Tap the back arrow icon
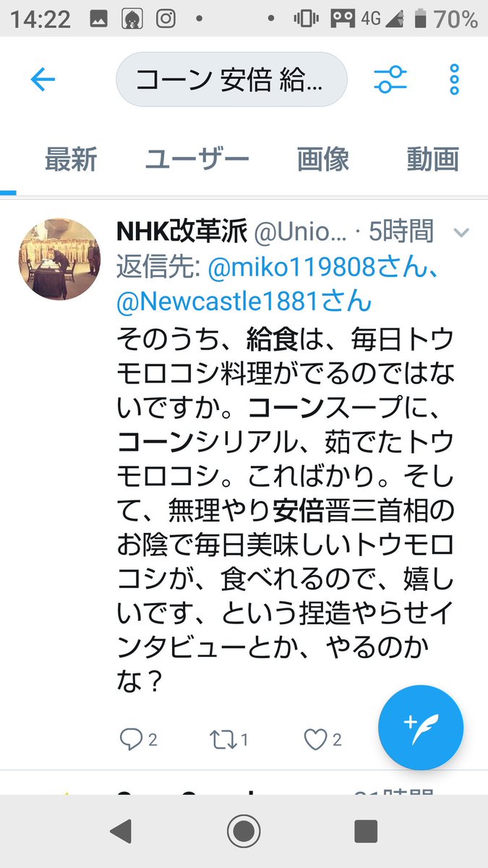Image resolution: width=488 pixels, height=868 pixels. pyautogui.click(x=43, y=80)
